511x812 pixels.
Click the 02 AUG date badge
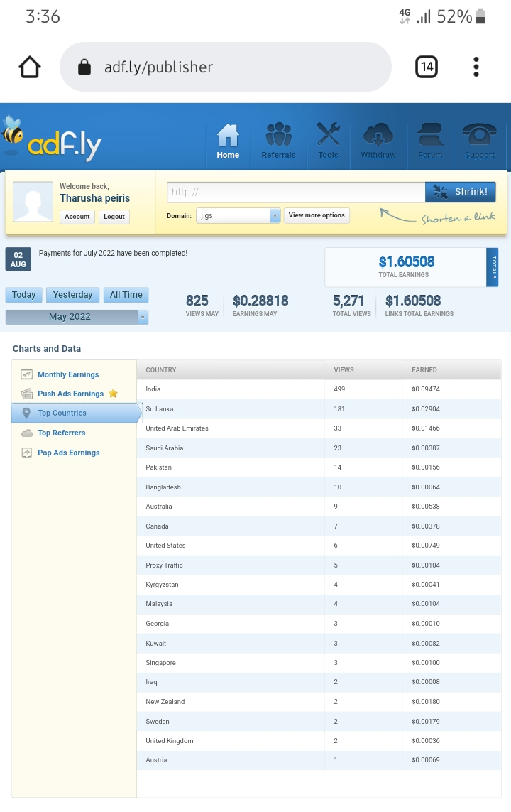[18, 259]
